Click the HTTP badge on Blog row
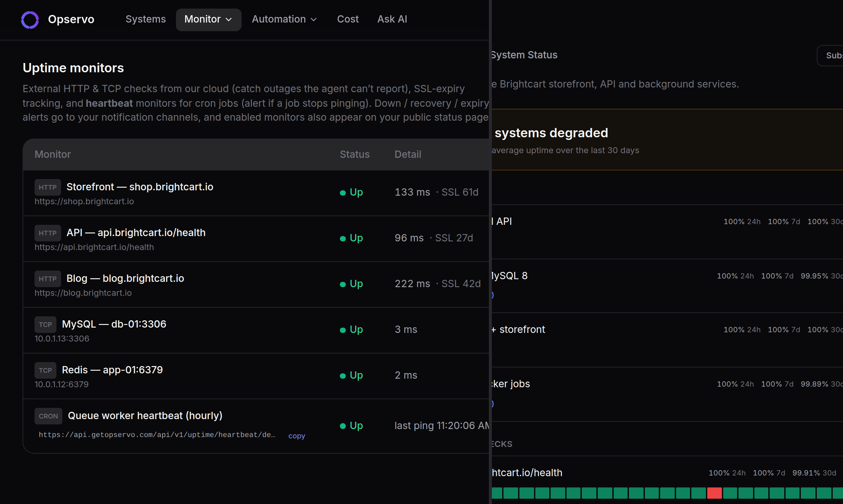The image size is (843, 504). pos(47,279)
